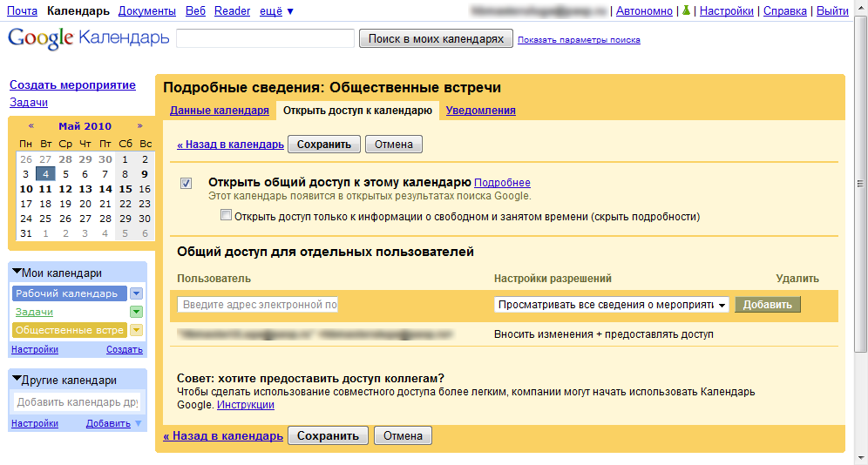Screen dimensions: 868x465
Task: Click the top Сохранить button
Action: click(x=323, y=145)
